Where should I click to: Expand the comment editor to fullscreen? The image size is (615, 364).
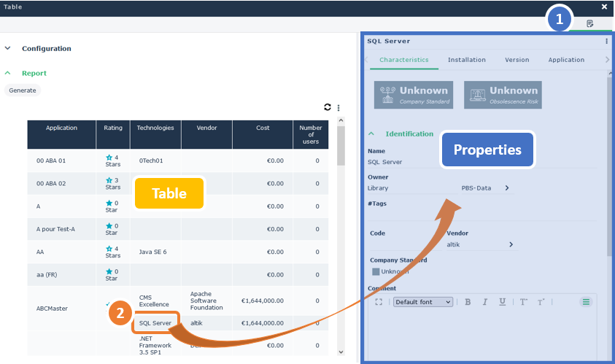[x=379, y=302]
